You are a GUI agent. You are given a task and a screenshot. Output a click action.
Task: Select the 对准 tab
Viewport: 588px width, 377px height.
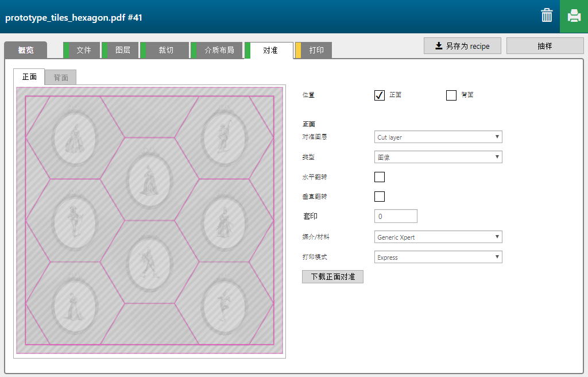point(269,51)
